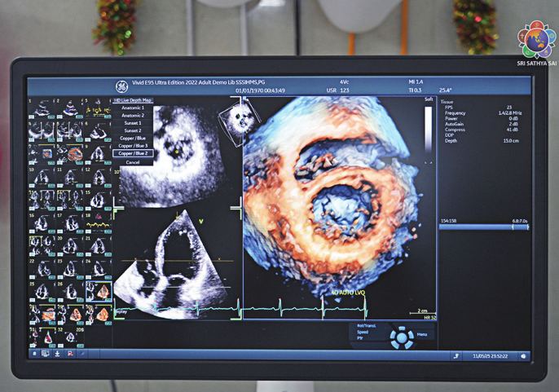Open clip thumbnail number 2
The height and width of the screenshot is (392, 559).
click(x=70, y=108)
